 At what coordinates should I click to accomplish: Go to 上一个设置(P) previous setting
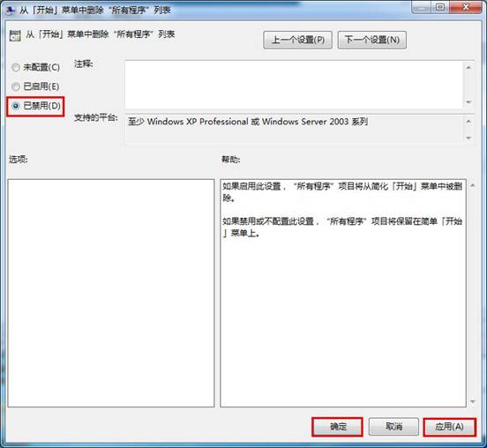[297, 40]
